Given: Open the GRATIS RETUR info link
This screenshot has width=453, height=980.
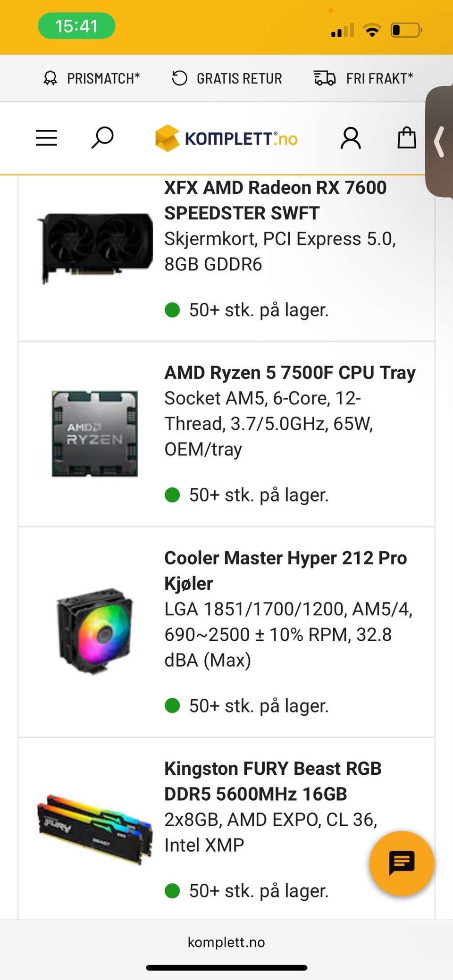Looking at the screenshot, I should 239,78.
